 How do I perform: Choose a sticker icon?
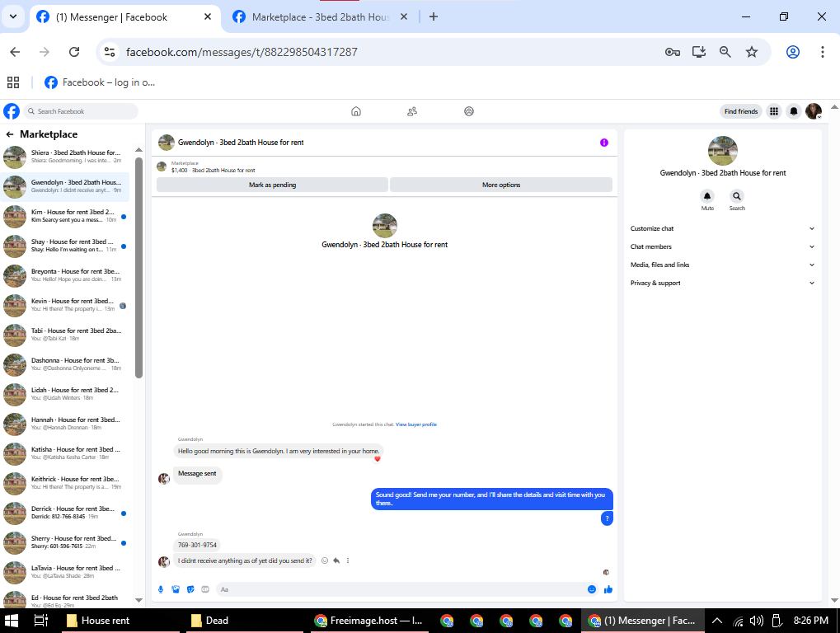pos(190,589)
